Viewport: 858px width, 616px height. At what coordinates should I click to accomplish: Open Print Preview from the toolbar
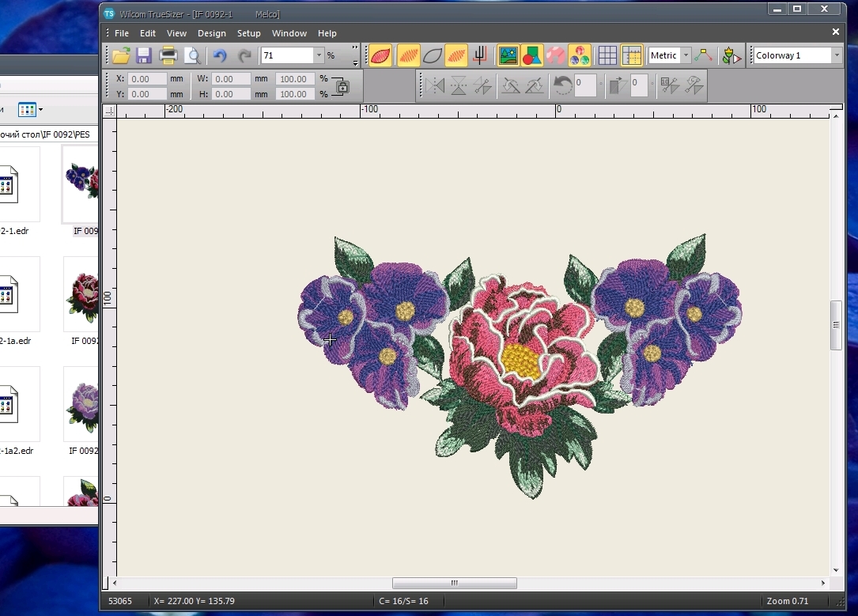pyautogui.click(x=192, y=55)
